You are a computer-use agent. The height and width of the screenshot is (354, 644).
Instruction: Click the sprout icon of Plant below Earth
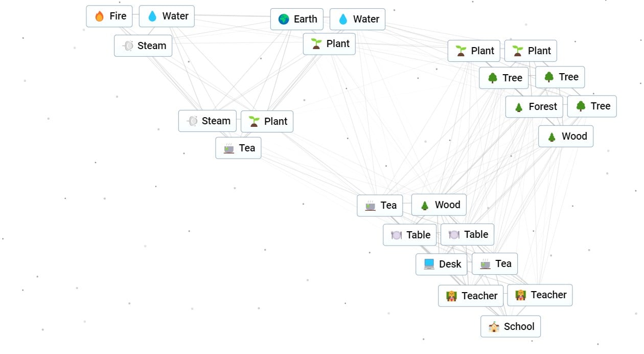[x=316, y=44]
